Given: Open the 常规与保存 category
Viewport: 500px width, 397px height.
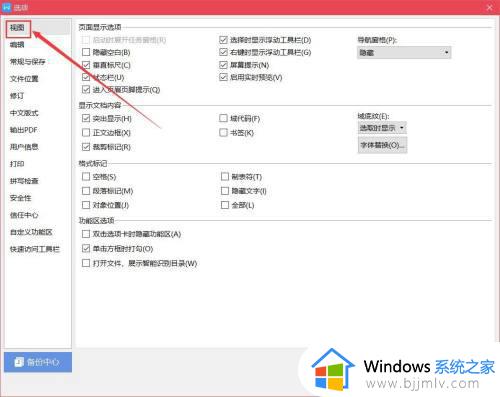Looking at the screenshot, I should click(x=27, y=62).
